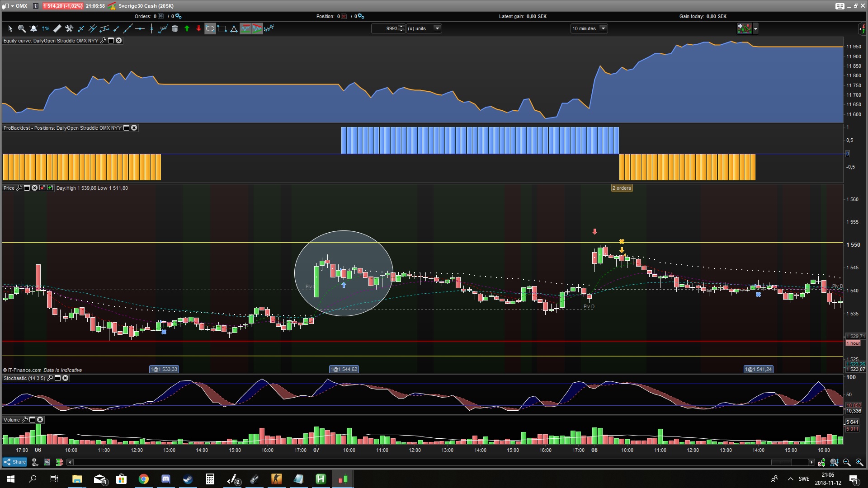This screenshot has height=488, width=868.
Task: Click the Share button
Action: click(x=15, y=462)
